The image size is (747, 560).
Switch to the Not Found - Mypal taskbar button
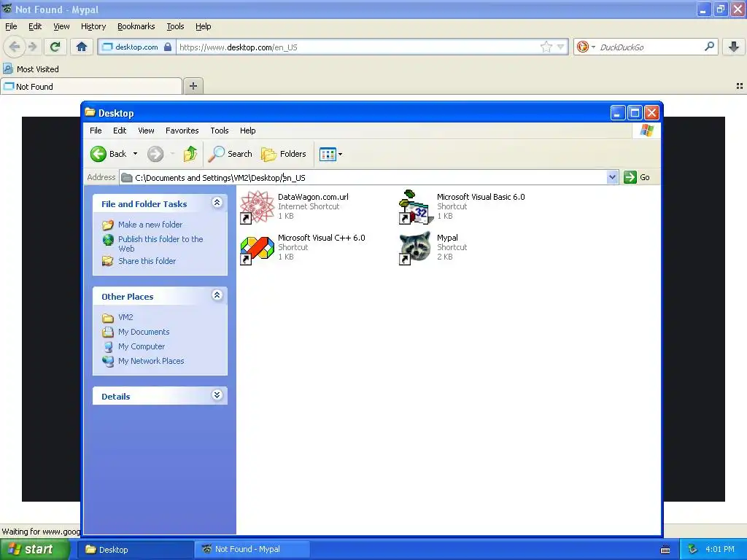252,550
